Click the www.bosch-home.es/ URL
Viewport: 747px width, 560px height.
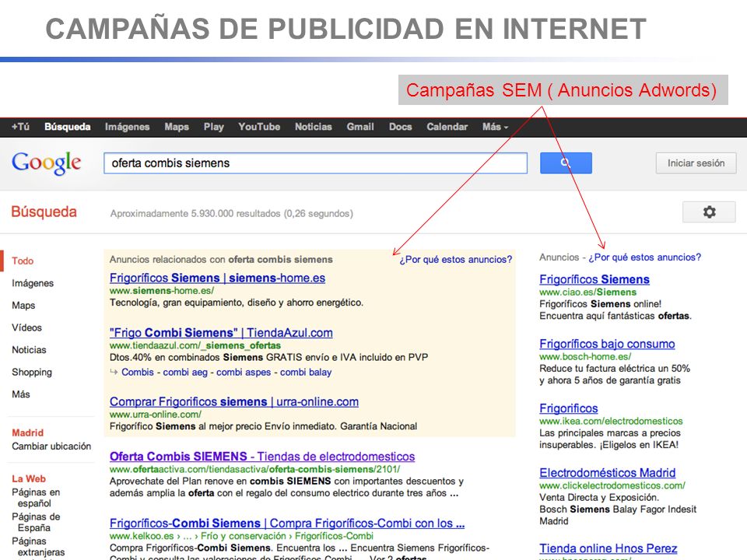pyautogui.click(x=585, y=357)
